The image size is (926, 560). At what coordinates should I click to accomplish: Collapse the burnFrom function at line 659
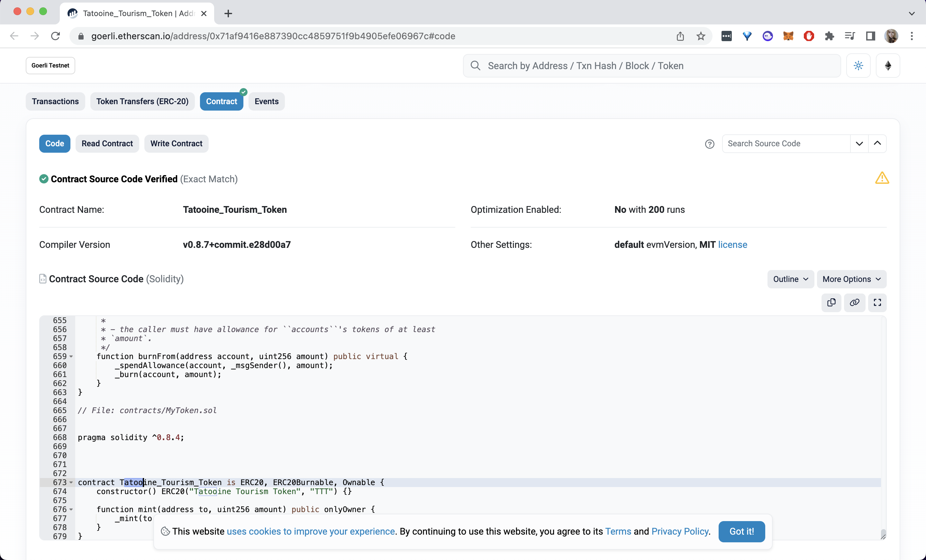(71, 357)
